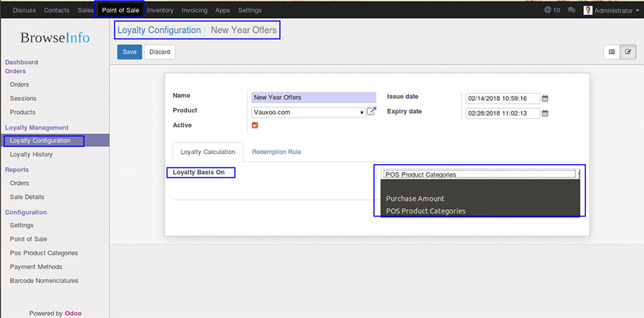Click the Loyalty Management section header
This screenshot has height=318, width=644.
point(37,127)
